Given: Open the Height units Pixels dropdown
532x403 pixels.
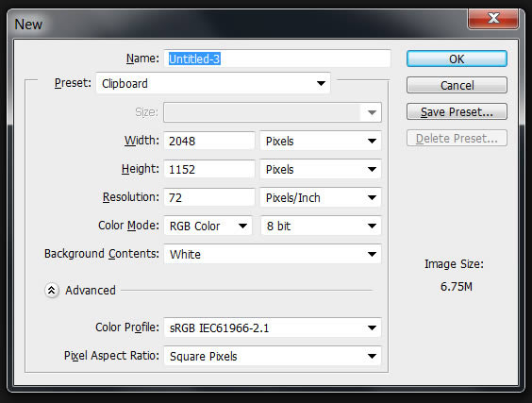Looking at the screenshot, I should click(321, 169).
